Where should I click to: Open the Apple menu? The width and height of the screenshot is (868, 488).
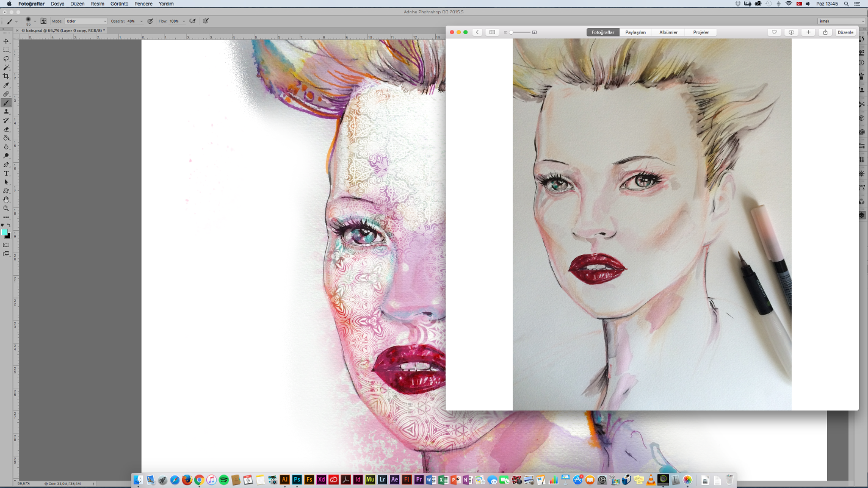point(9,4)
